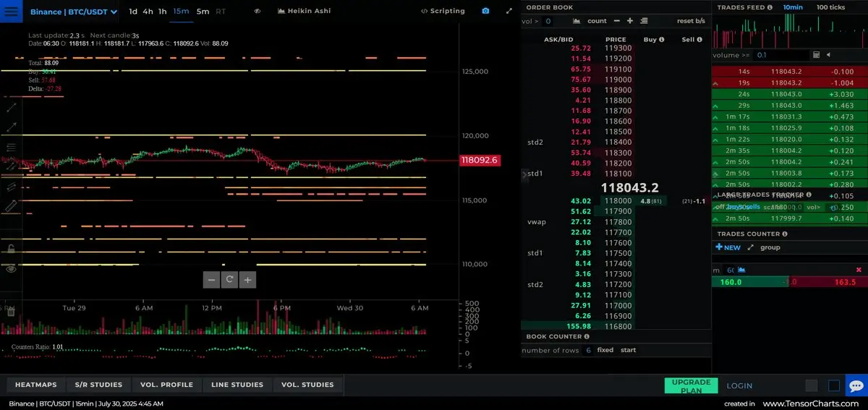Select the 4h timeframe
This screenshot has height=410, width=868.
tap(148, 12)
